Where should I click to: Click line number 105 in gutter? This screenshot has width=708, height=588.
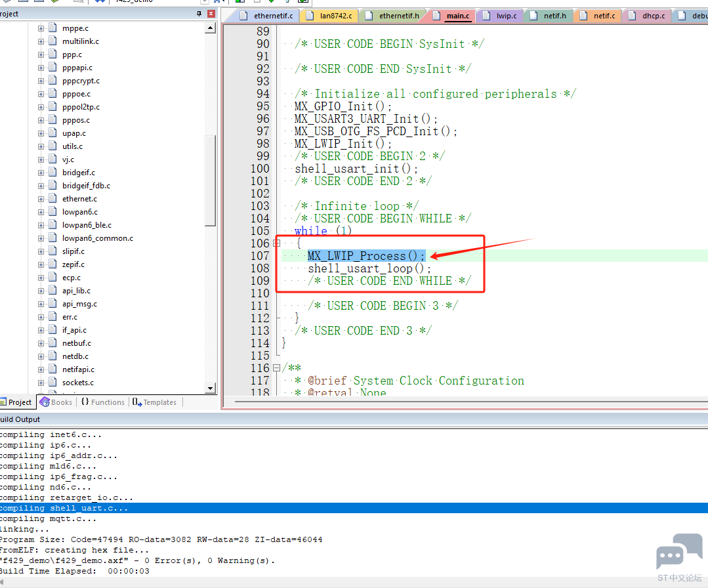[x=260, y=231]
